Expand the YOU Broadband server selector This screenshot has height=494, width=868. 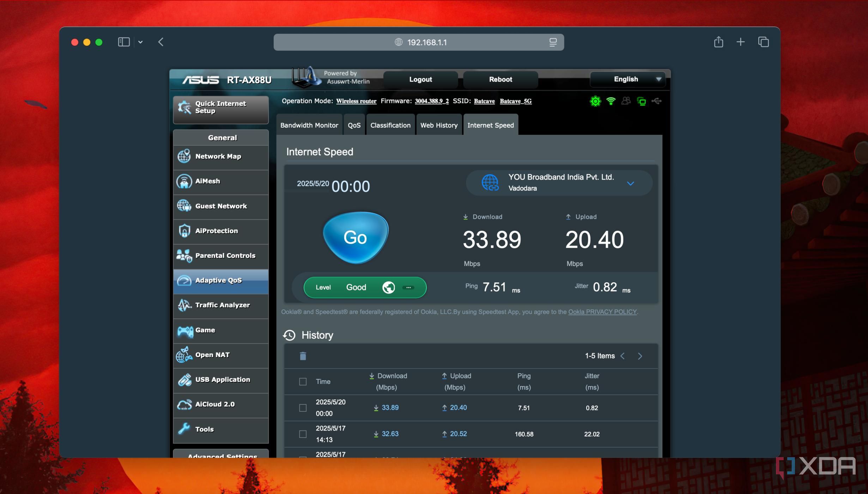[630, 183]
